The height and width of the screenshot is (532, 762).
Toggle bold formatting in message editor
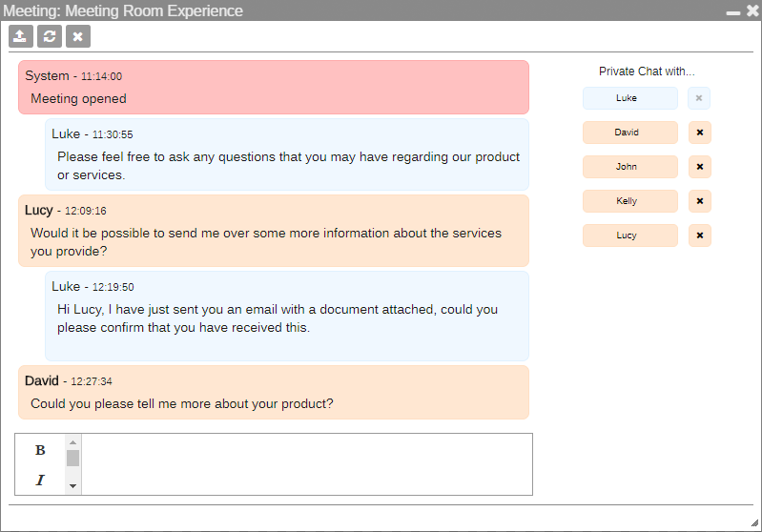click(40, 450)
